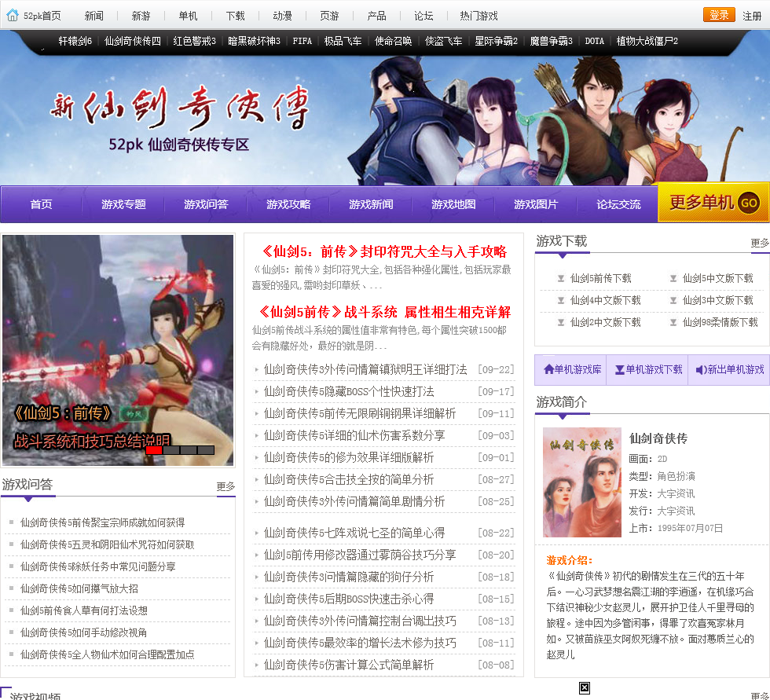Click 更多 beside 游戏问答 heading

click(226, 486)
